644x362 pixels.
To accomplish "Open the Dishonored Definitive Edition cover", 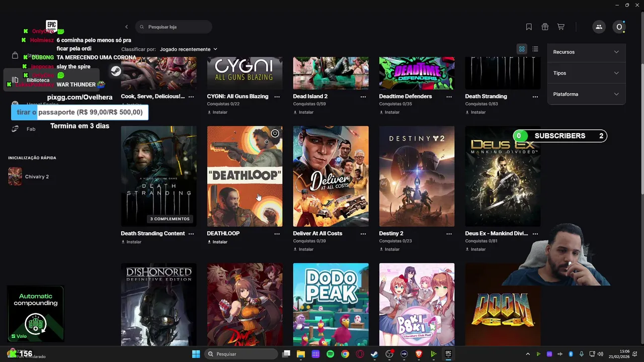I will coord(158,304).
